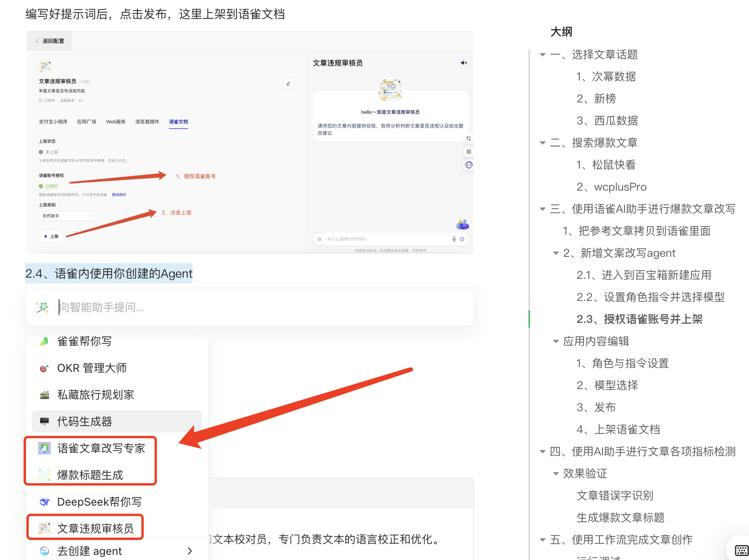Go to 2.2、设置角色指令并选择模型
The height and width of the screenshot is (560, 749).
coord(651,297)
